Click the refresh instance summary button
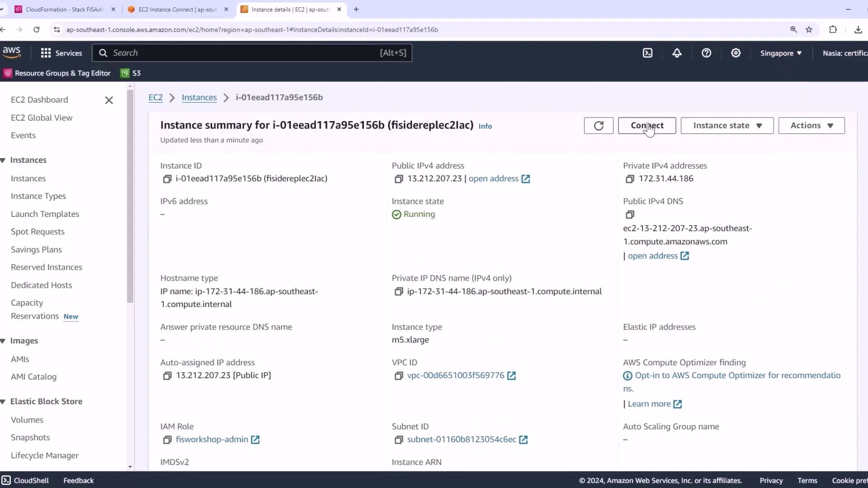The width and height of the screenshot is (868, 488). coord(598,126)
